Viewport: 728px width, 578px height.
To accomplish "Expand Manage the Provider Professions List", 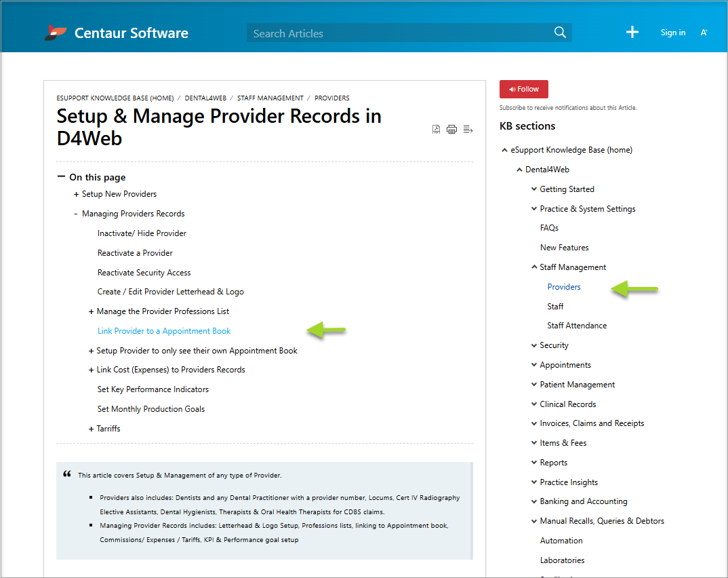I will 91,312.
